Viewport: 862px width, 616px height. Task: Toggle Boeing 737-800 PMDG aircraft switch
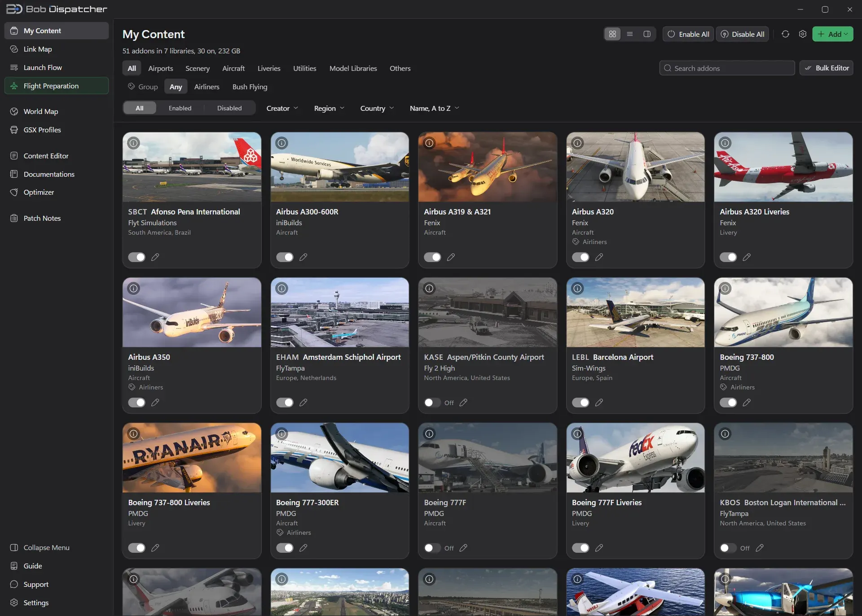point(728,402)
